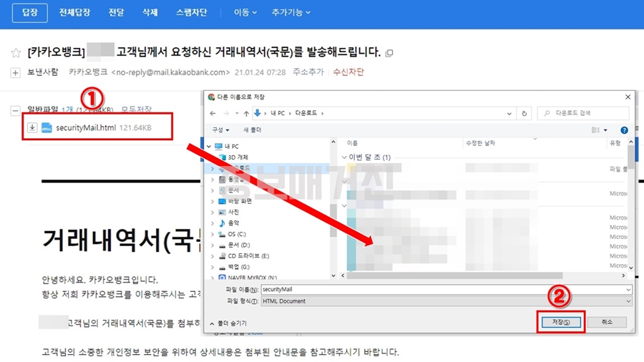The image size is (644, 362).
Task: Expand sender details plus icon
Action: (15, 73)
